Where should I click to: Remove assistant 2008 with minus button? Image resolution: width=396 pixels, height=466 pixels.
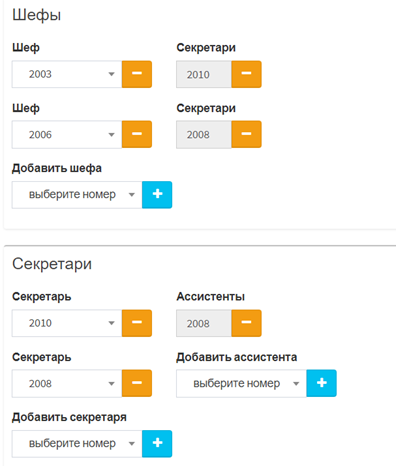pyautogui.click(x=246, y=323)
